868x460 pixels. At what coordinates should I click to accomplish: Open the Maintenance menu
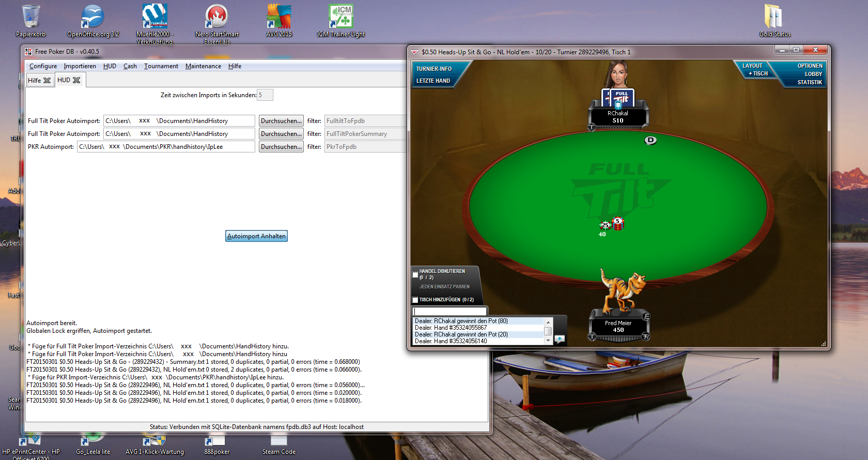pyautogui.click(x=203, y=66)
